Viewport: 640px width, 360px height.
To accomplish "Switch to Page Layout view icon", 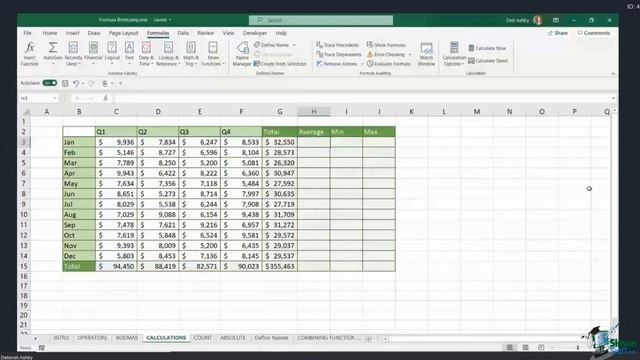I will pos(525,347).
